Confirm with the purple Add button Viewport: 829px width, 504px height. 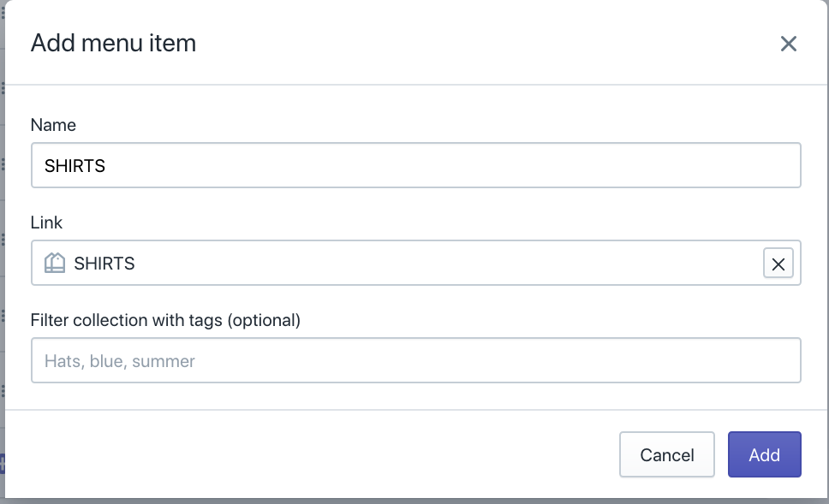(x=764, y=454)
